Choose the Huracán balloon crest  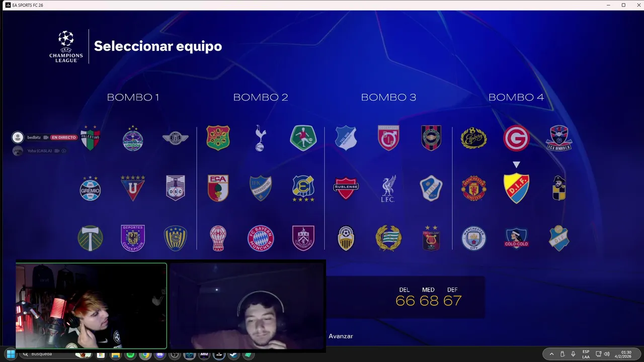point(218,238)
